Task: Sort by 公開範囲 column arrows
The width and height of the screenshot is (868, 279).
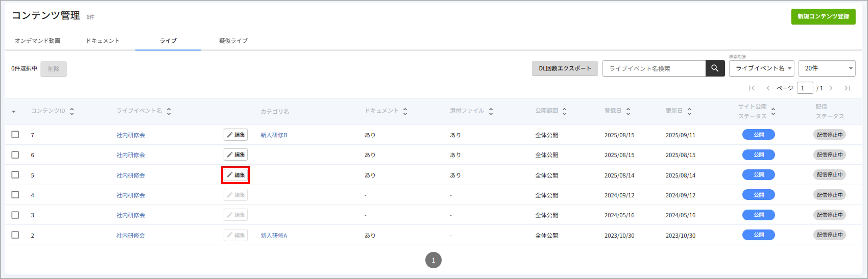Action: point(564,111)
